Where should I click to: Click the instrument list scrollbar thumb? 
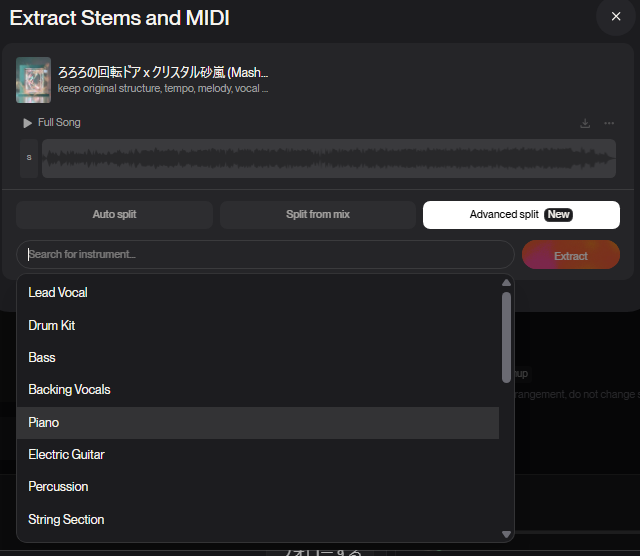pos(506,337)
